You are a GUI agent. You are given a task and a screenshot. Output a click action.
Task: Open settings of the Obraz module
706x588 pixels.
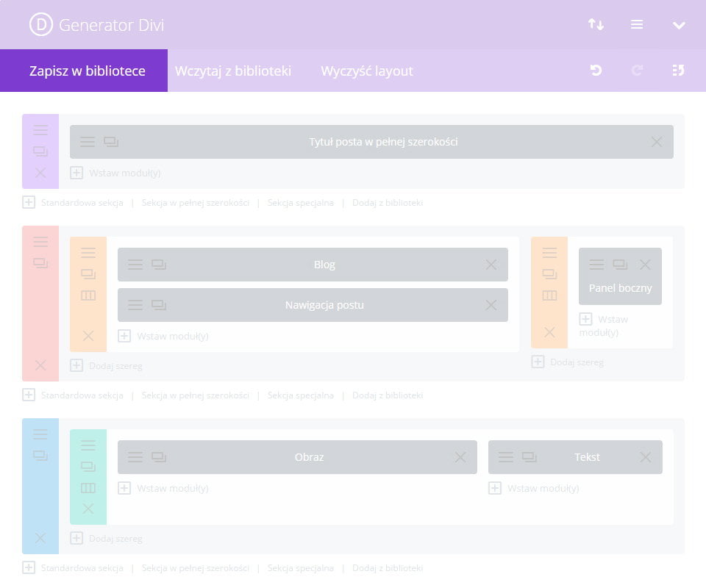(x=135, y=457)
